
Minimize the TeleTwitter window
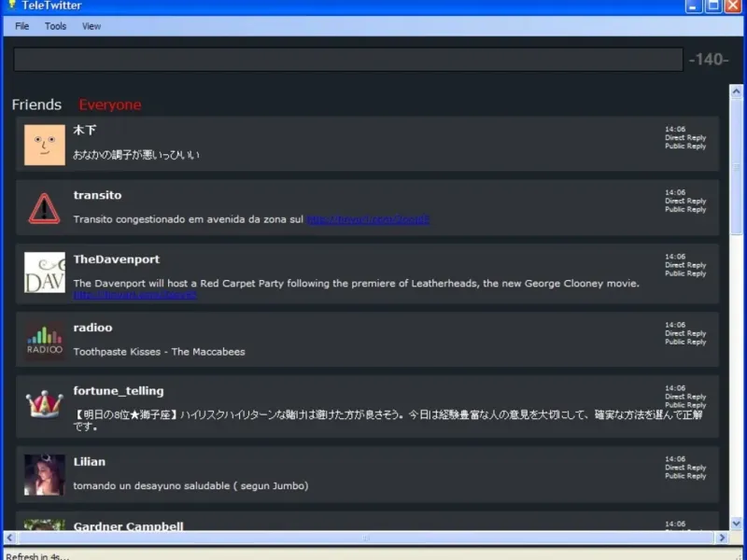pyautogui.click(x=694, y=6)
